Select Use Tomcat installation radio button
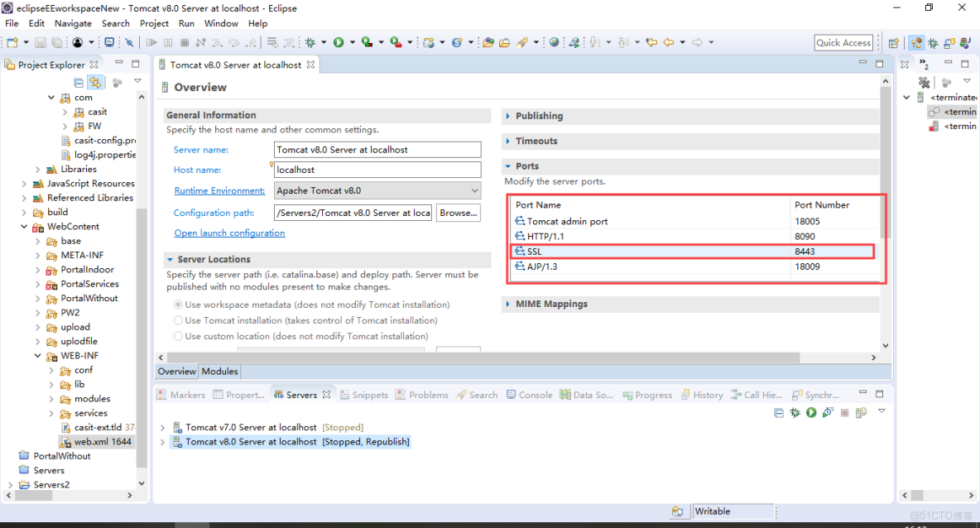 tap(178, 320)
